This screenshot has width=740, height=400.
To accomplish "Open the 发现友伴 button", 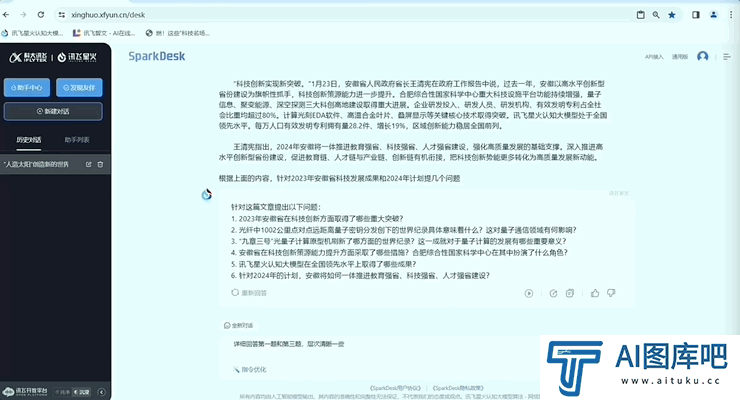I will 79,87.
